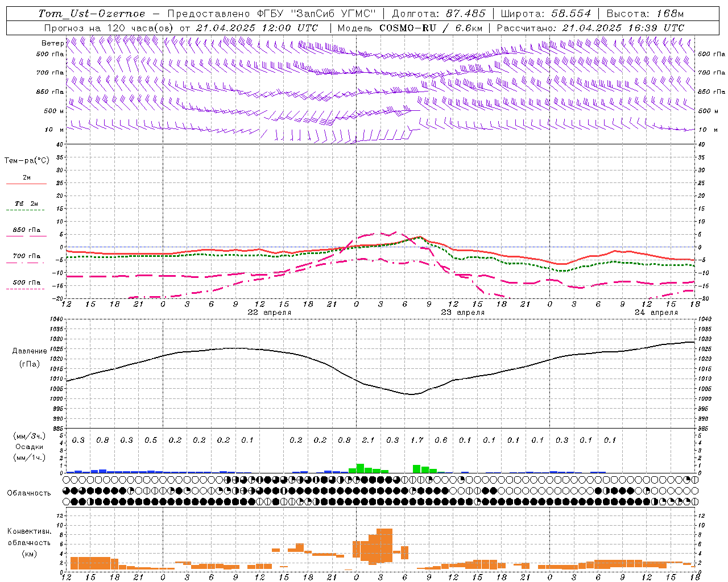728x582 pixels.
Task: Select the "Прогноз на 120 часа(ов)" text
Action: pos(109,27)
